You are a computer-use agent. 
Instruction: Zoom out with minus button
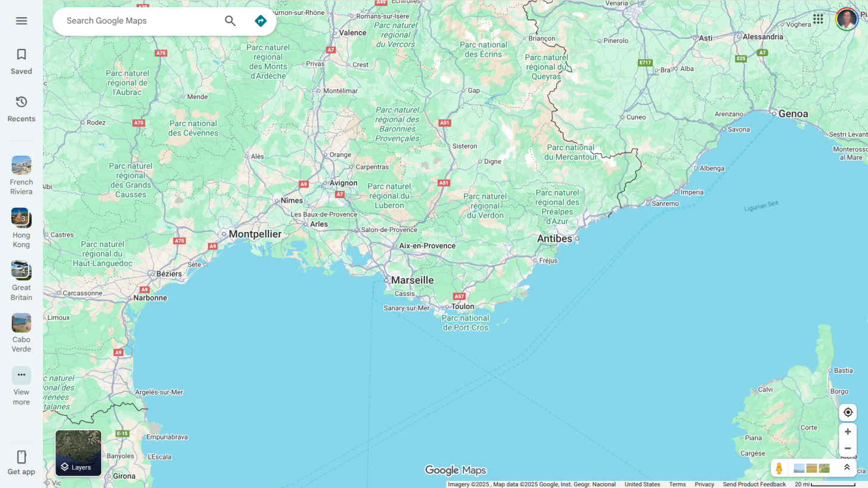(x=848, y=448)
